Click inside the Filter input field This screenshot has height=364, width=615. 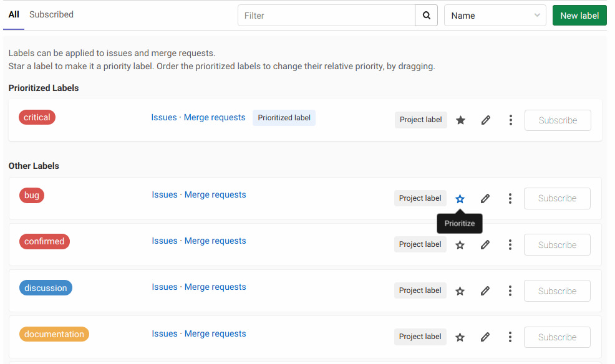[x=324, y=15]
